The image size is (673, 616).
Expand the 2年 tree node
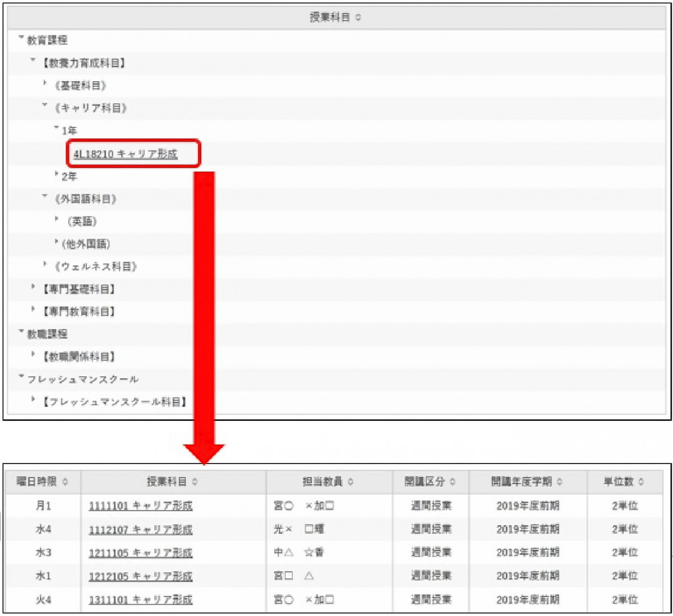57,175
